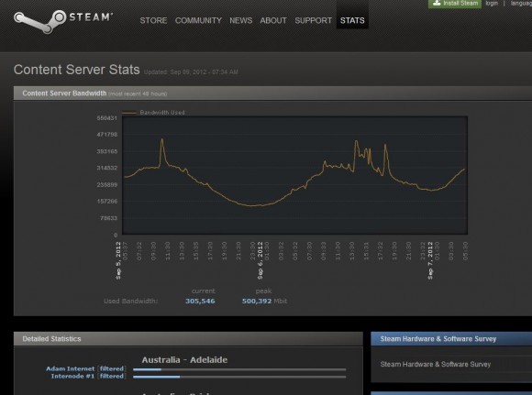Open the SUPPORT page
532x395 pixels.
(x=313, y=20)
